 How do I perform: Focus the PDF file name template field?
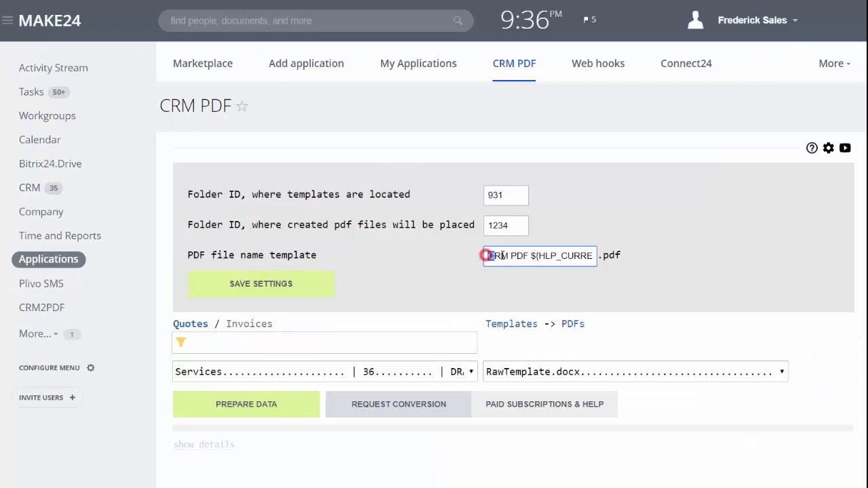click(540, 256)
